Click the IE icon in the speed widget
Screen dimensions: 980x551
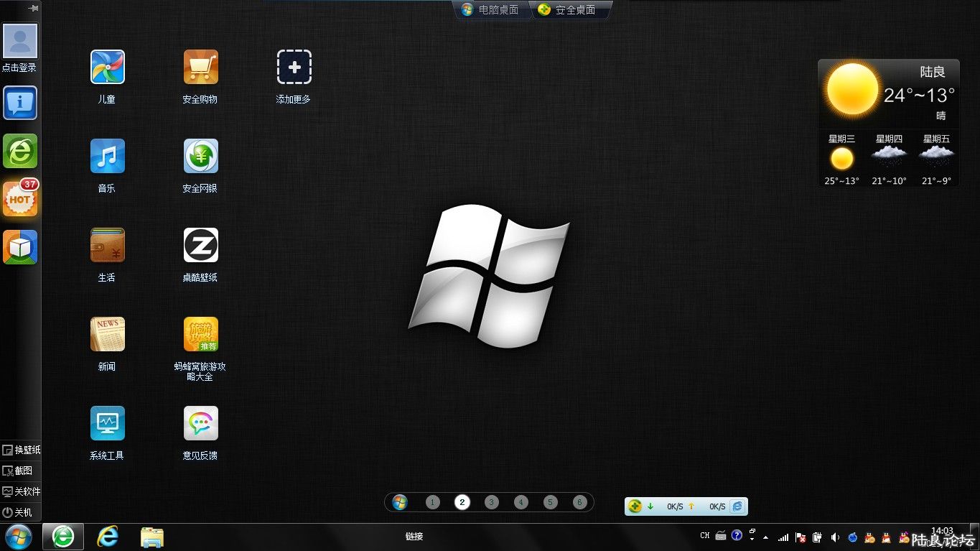click(737, 506)
